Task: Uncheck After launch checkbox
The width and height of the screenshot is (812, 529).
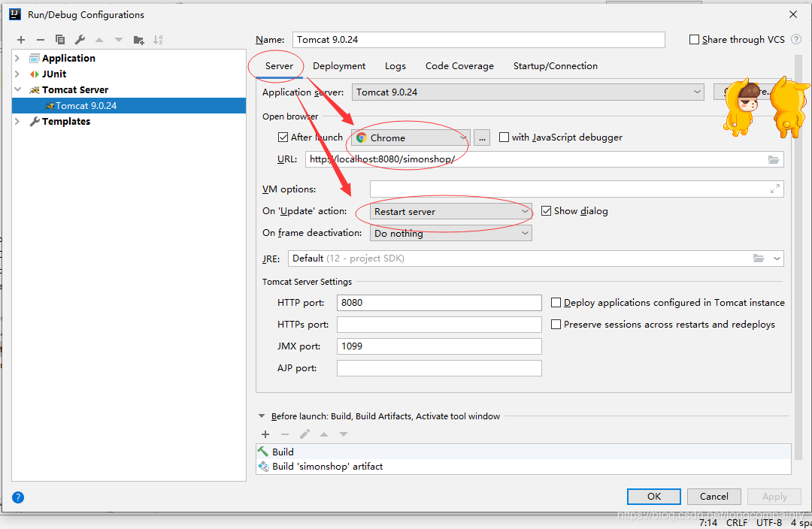Action: (283, 138)
